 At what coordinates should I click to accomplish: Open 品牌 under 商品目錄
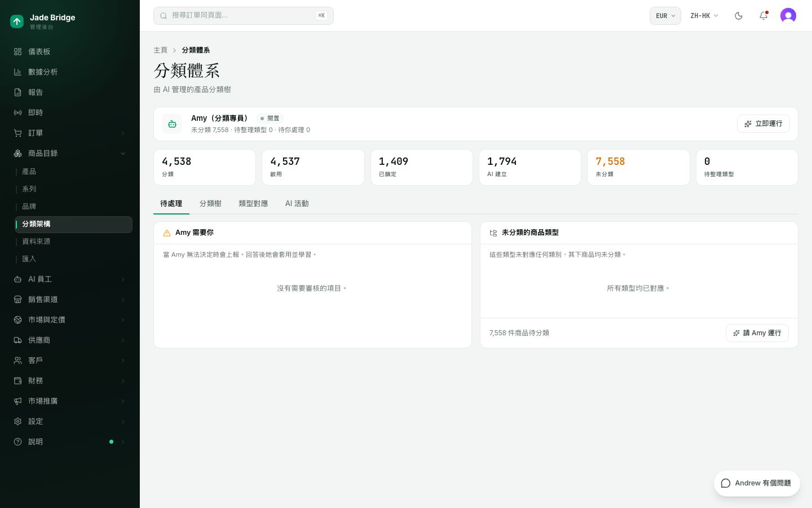point(73,207)
